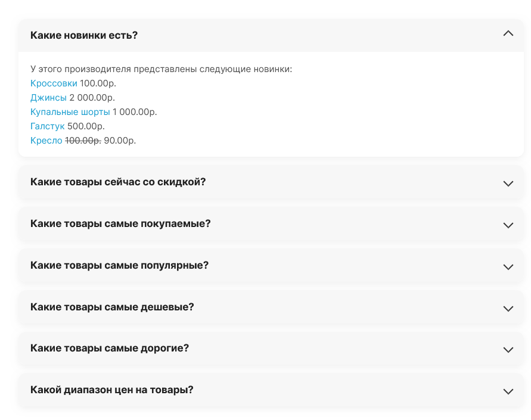Click chevron beside "Какие товары самые покупаемые?"
531x420 pixels.
(508, 225)
